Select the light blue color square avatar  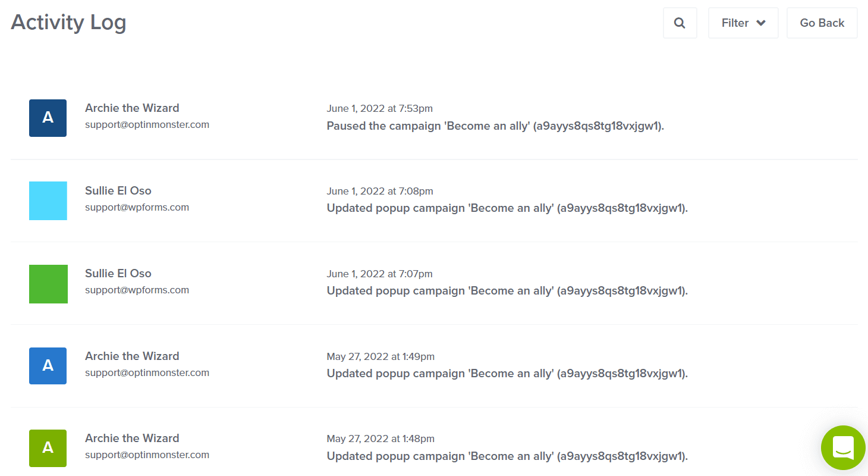tap(48, 201)
